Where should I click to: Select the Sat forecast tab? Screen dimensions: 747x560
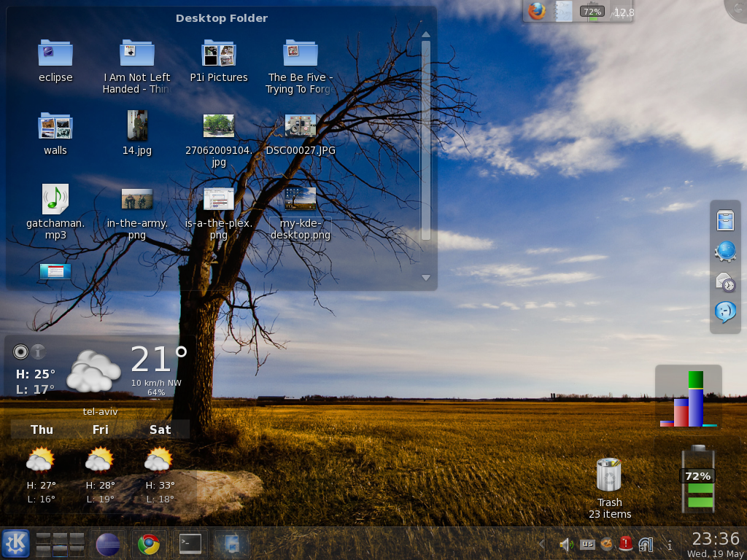(160, 429)
